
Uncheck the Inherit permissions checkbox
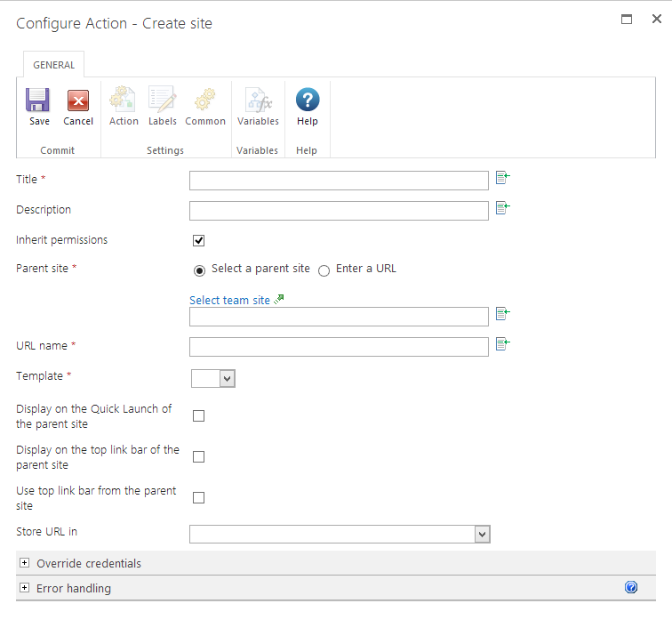[x=199, y=240]
